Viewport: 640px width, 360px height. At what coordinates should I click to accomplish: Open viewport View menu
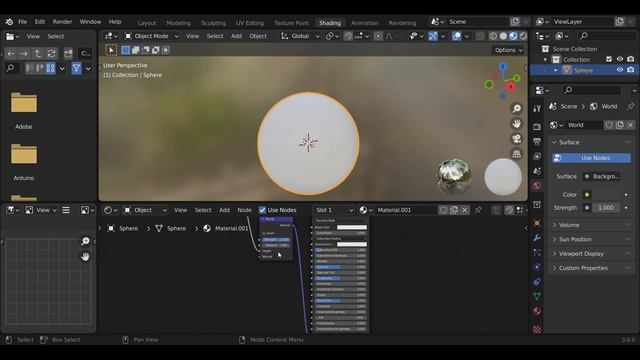[192, 36]
